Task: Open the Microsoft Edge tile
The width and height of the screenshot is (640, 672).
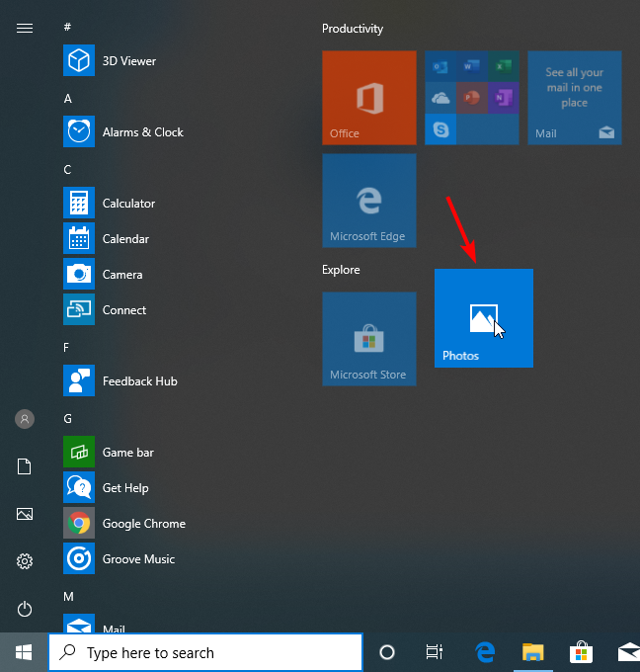Action: (368, 201)
